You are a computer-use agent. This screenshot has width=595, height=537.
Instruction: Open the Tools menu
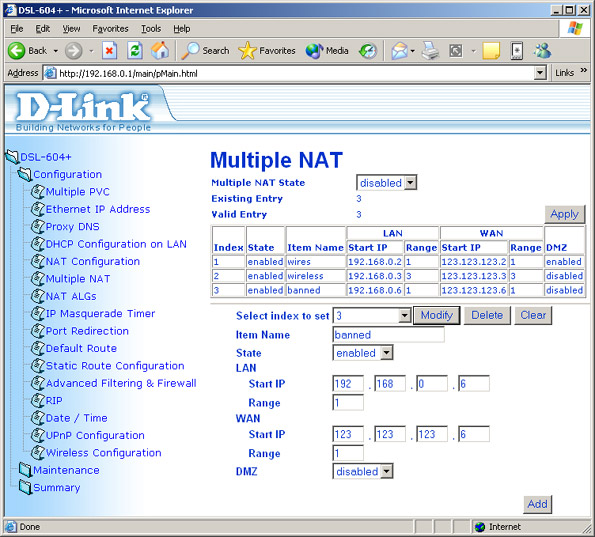(151, 29)
